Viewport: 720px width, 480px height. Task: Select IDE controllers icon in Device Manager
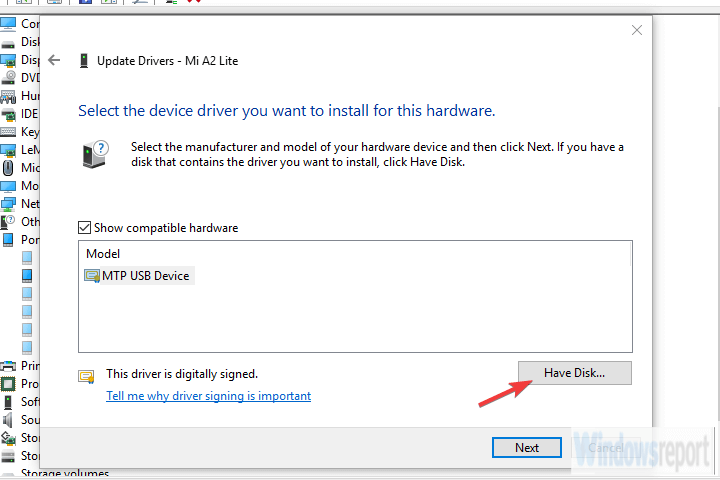coord(8,114)
